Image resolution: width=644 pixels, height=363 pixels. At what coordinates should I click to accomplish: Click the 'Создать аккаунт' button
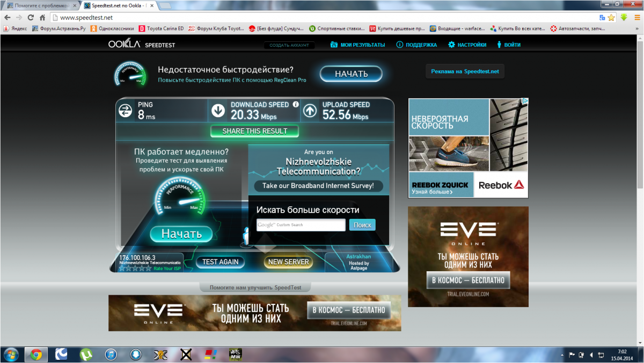pos(289,45)
